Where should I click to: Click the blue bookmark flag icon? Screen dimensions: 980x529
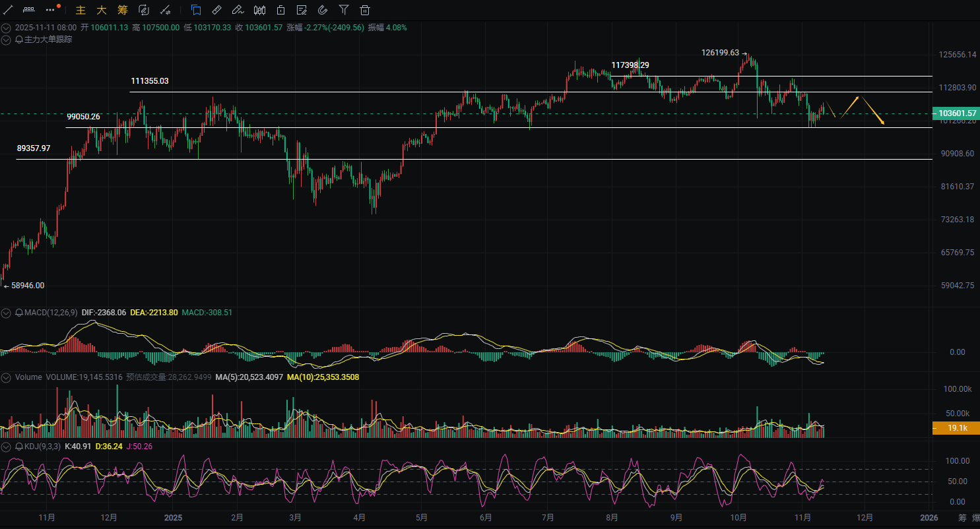[x=196, y=10]
